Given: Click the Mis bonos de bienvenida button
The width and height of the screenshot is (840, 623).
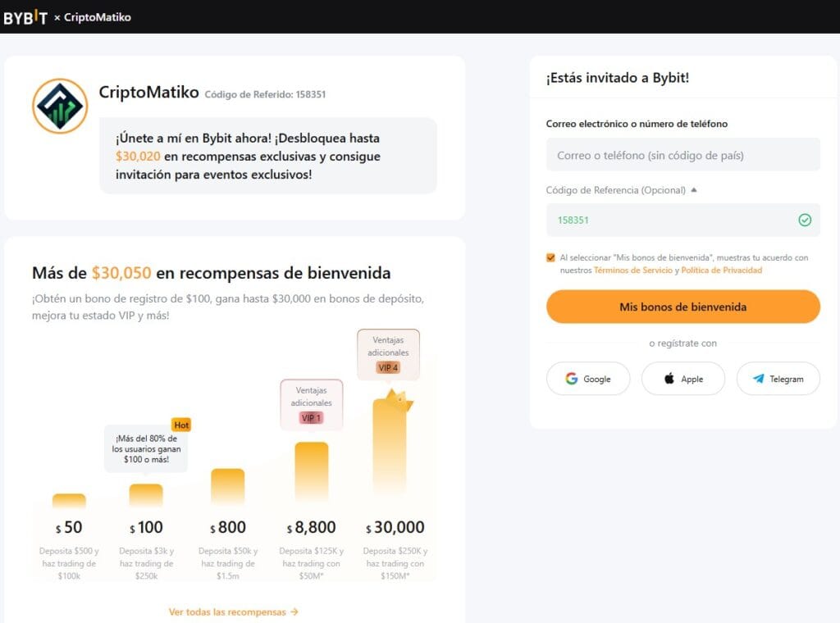Looking at the screenshot, I should [683, 307].
